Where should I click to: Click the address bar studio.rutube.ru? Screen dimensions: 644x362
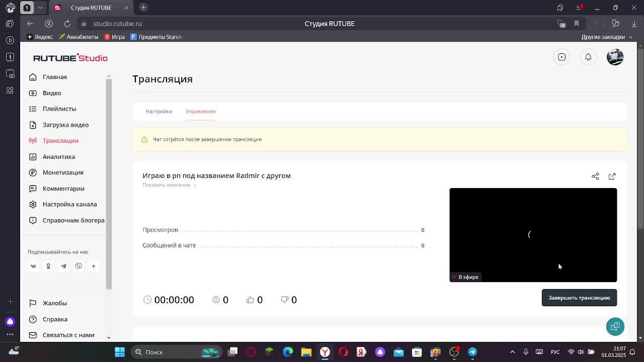pyautogui.click(x=117, y=24)
